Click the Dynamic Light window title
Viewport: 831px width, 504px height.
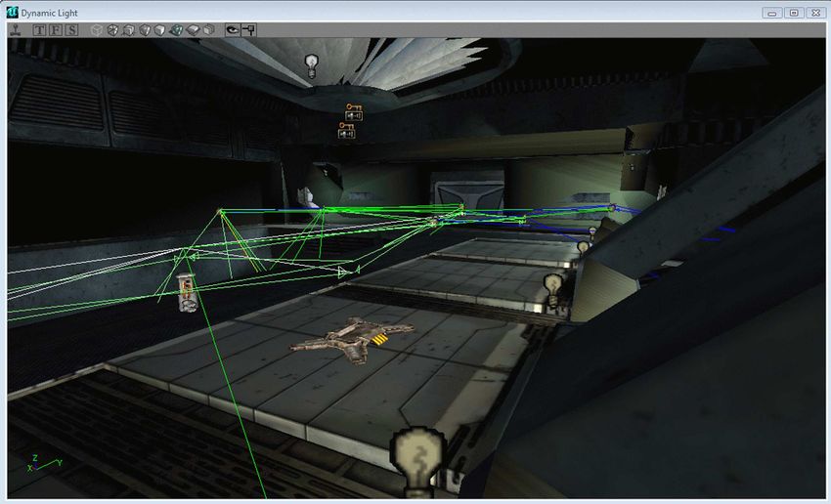49,13
